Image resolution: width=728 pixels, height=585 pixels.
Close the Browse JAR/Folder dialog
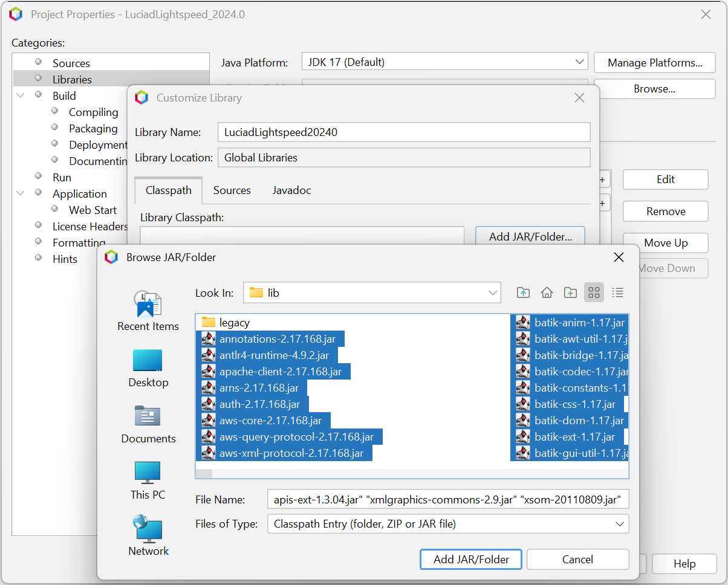pyautogui.click(x=619, y=257)
